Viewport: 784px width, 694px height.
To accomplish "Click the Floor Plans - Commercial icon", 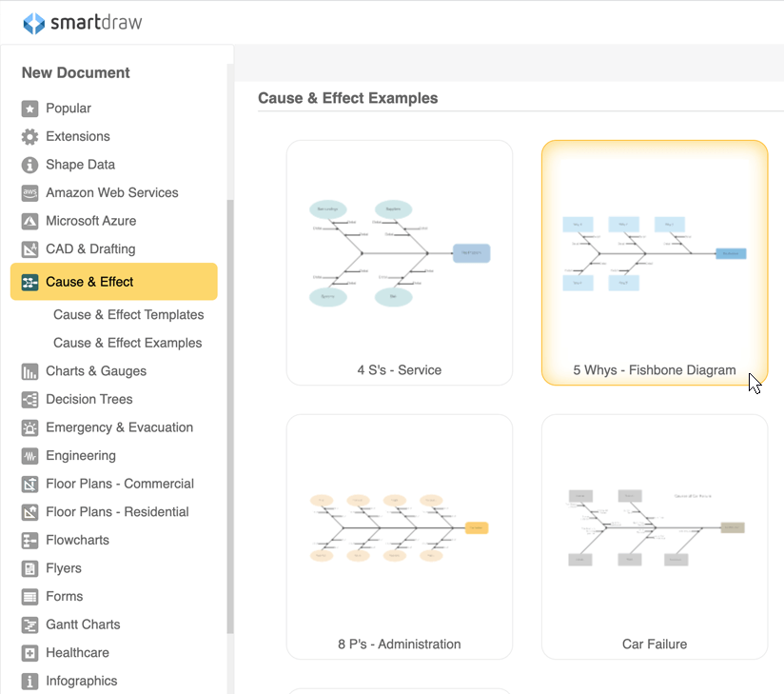I will 30,484.
